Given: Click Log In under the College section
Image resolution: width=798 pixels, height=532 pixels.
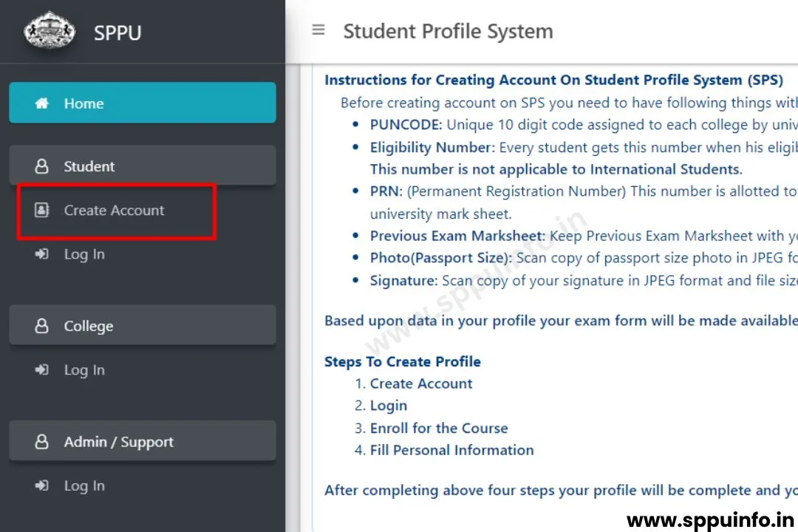Looking at the screenshot, I should click(83, 370).
